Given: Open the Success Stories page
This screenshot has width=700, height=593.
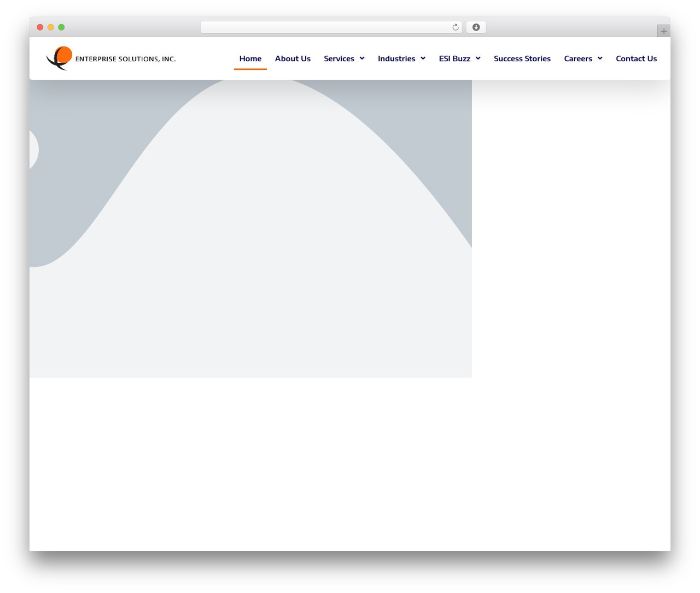Looking at the screenshot, I should 522,59.
